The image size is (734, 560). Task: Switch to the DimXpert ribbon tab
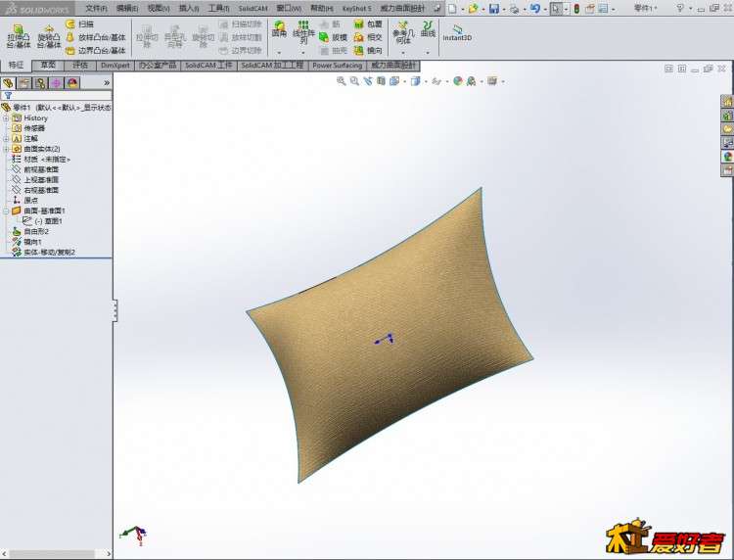[x=115, y=66]
